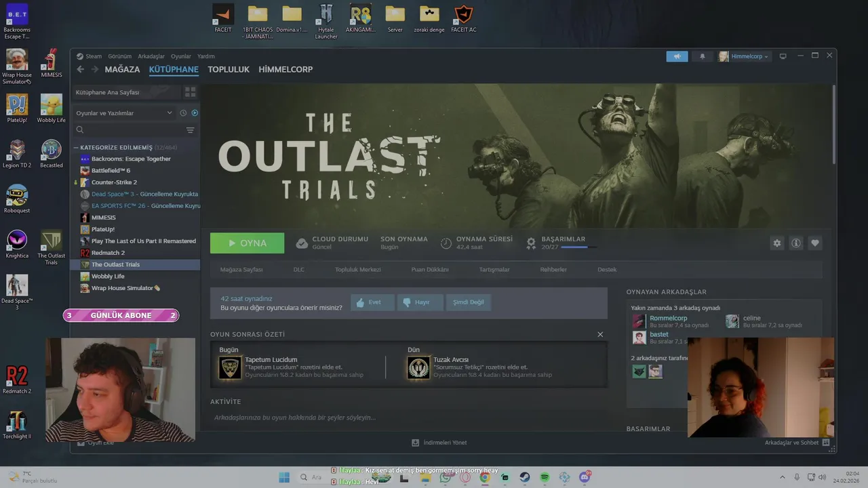This screenshot has width=868, height=488.
Task: Toggle the ready-to-play filter icon
Action: [195, 113]
